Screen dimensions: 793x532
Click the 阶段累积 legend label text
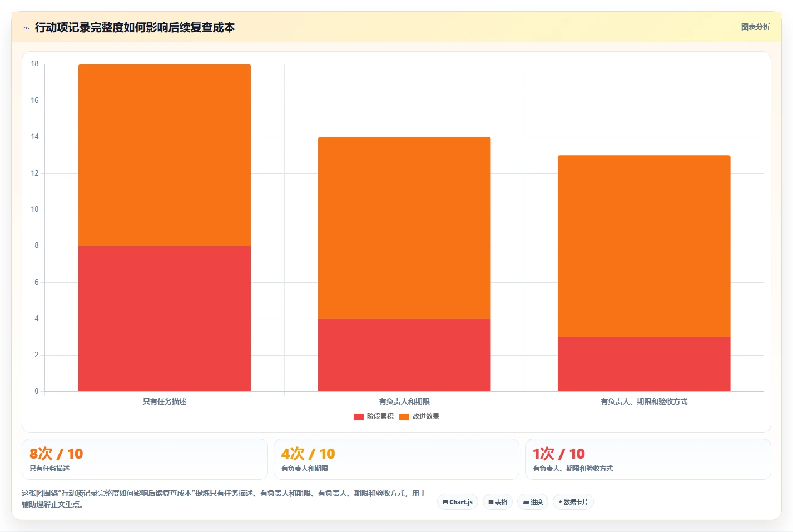380,416
